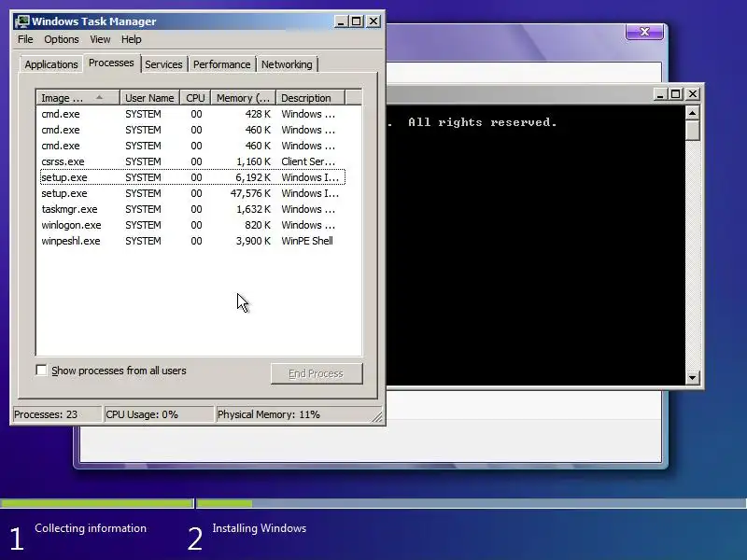Select setup.exe using 47,576 K memory
The height and width of the screenshot is (560, 747).
pos(192,193)
